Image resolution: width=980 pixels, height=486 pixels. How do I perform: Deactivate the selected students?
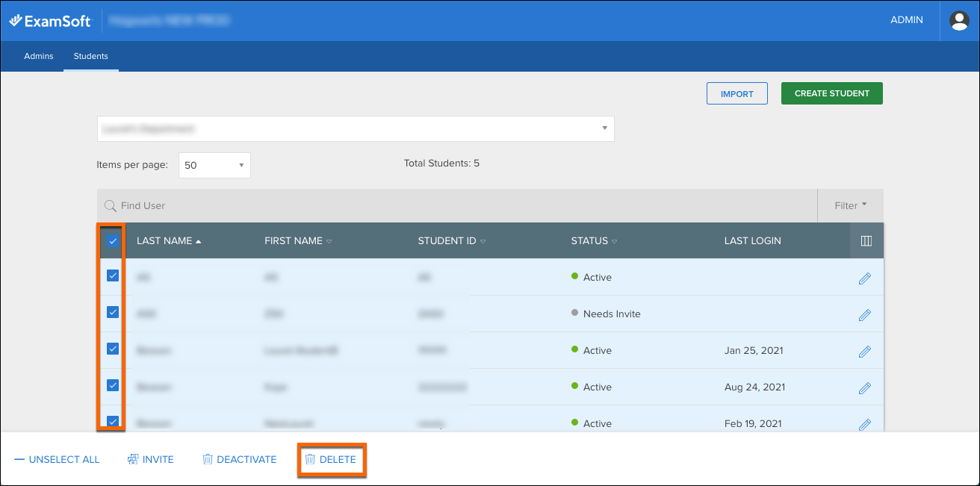click(x=239, y=459)
